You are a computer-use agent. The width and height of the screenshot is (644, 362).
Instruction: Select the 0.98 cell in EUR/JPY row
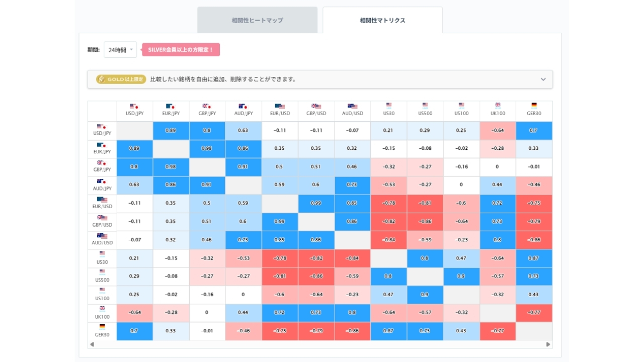point(207,149)
